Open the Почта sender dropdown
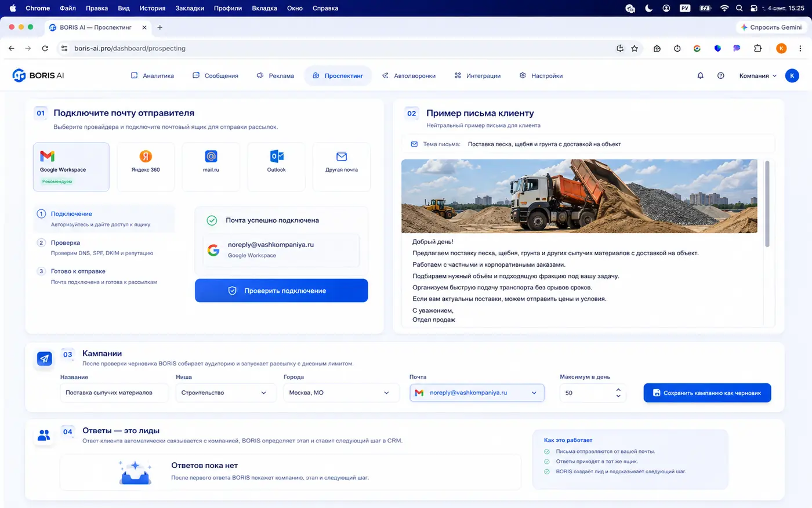This screenshot has width=812, height=508. coord(477,393)
